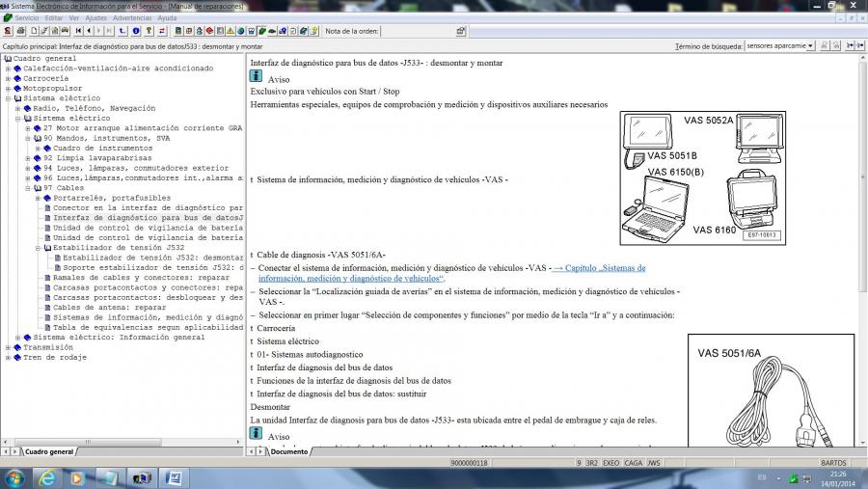Click in the Nota de la orden field

[417, 31]
